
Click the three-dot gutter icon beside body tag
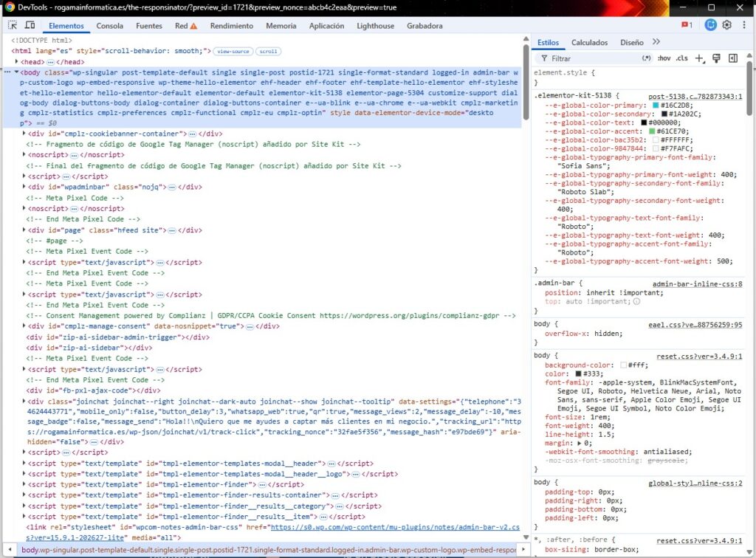pos(7,72)
